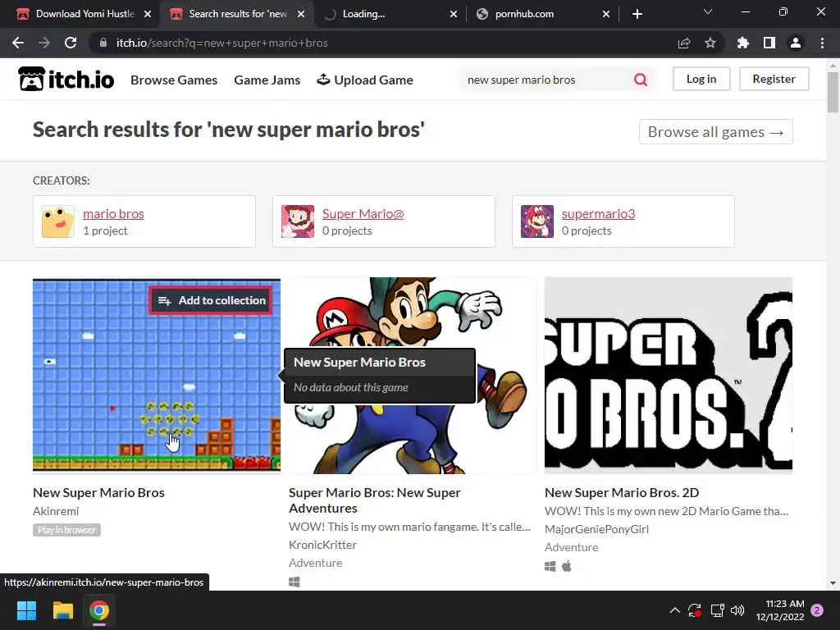This screenshot has height=630, width=840.
Task: Close the Loading tab
Action: pyautogui.click(x=454, y=14)
